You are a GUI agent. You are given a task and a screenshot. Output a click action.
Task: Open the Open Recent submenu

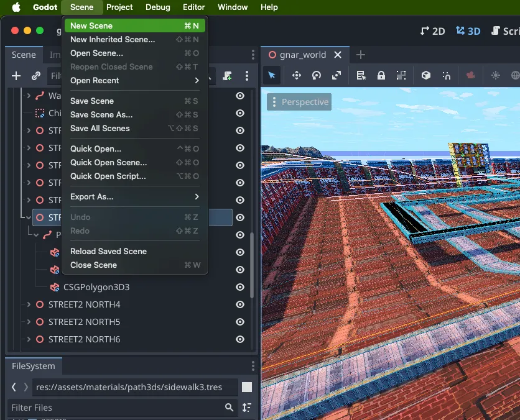click(135, 81)
